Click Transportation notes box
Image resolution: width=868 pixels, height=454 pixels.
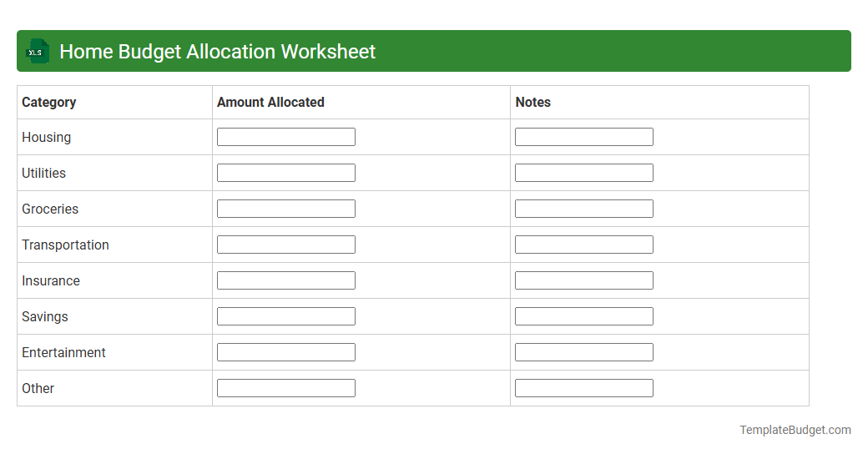pyautogui.click(x=584, y=245)
